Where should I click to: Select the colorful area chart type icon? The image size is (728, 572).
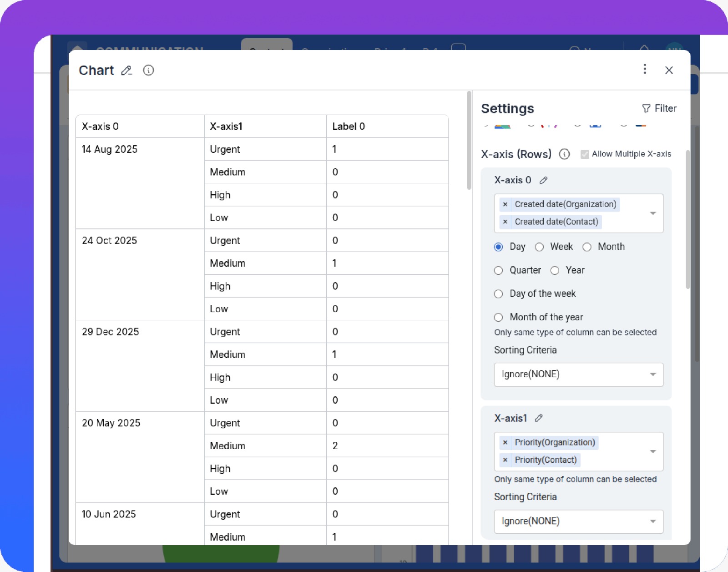point(502,126)
